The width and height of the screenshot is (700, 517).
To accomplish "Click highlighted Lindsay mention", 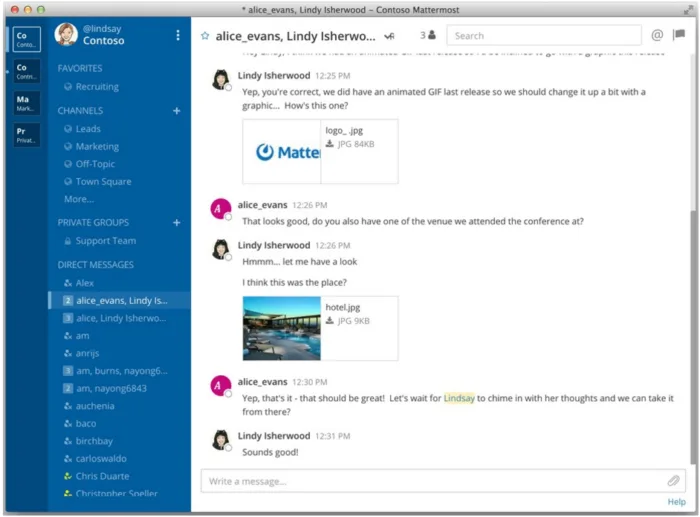I will coord(459,398).
